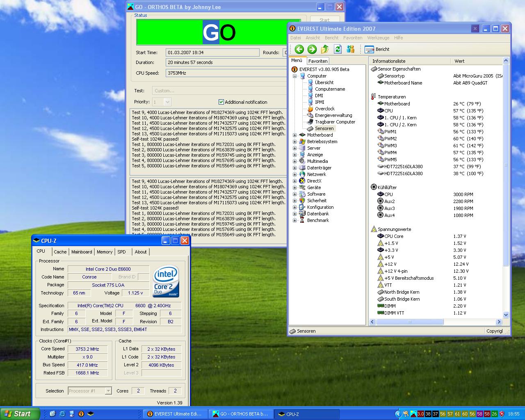Viewport: 525px width, 420px height.
Task: Select Energieverwaltung in the tree
Action: [333, 115]
